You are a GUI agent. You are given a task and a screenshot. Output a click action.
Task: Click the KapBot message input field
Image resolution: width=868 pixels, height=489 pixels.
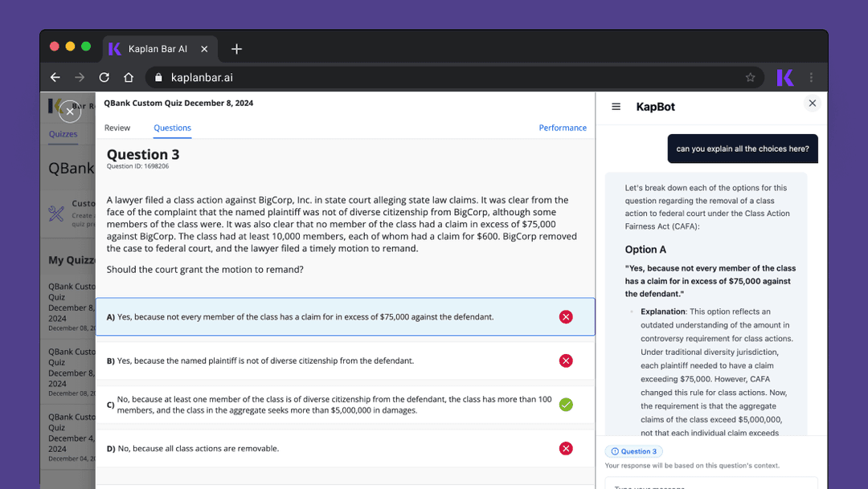711,483
